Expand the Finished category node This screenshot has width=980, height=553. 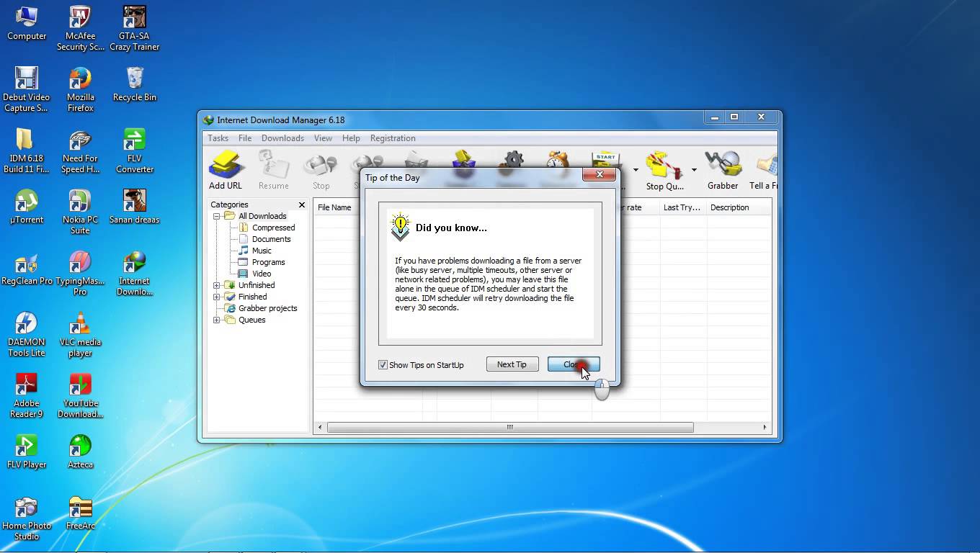tap(216, 297)
